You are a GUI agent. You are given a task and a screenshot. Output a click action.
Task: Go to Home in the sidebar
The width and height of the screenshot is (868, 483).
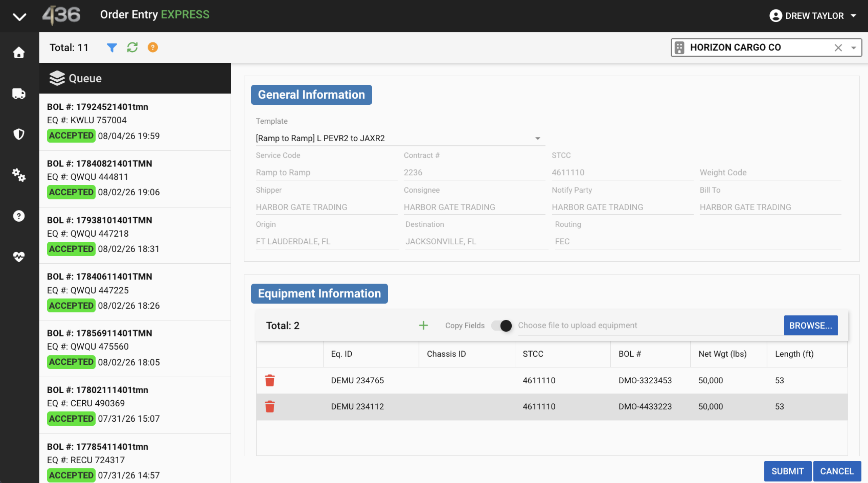point(19,53)
